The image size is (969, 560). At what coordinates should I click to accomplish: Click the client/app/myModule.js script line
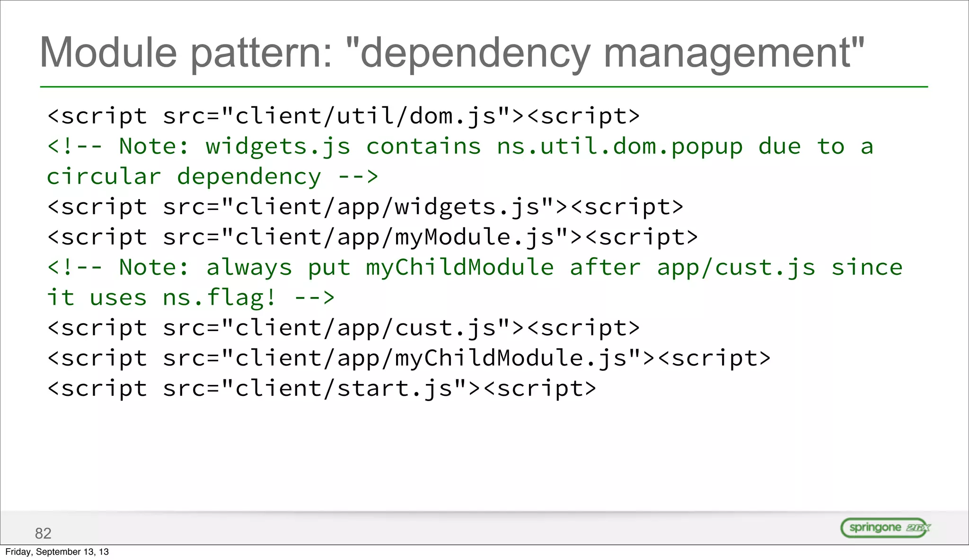pos(372,237)
